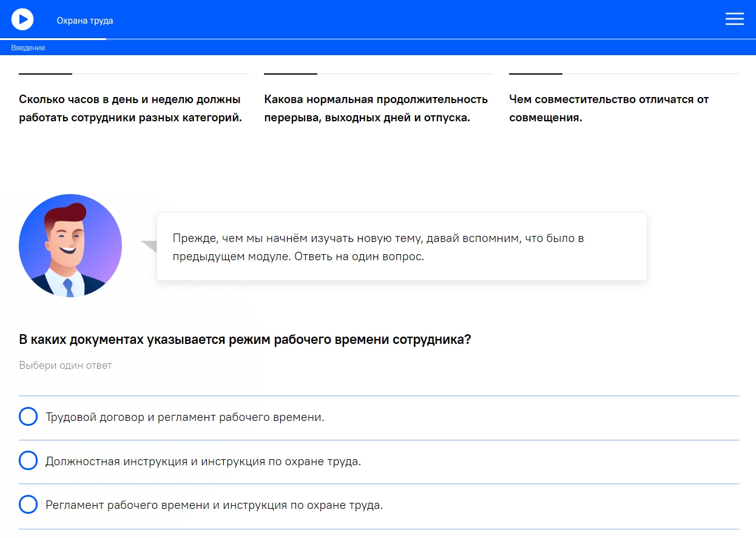Screen dimensions: 756x538
Task: Click answer text 'Должностная инструкция и инструкция по охране труда'
Action: click(203, 462)
